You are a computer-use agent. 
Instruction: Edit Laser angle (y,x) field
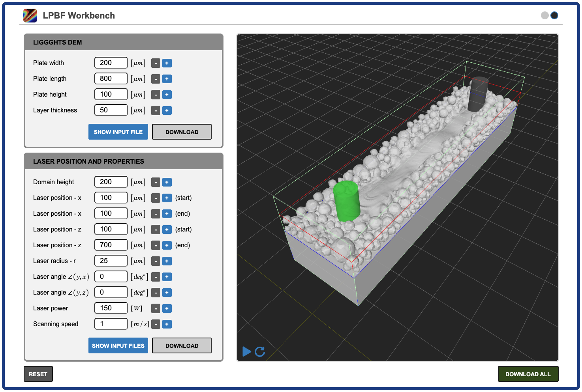coord(111,276)
